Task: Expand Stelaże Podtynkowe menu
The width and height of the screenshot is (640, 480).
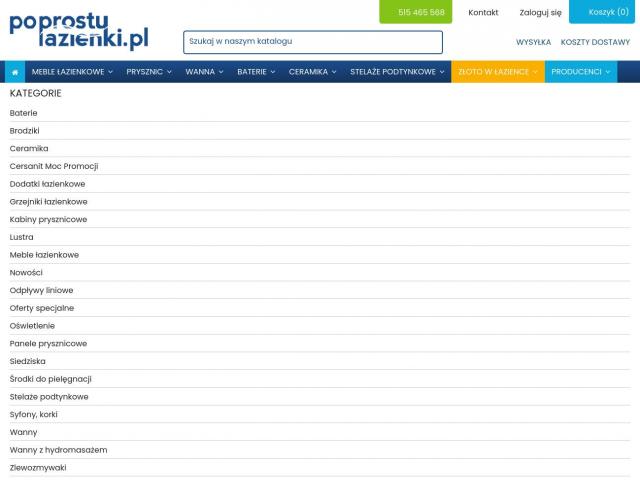Action: coord(397,72)
